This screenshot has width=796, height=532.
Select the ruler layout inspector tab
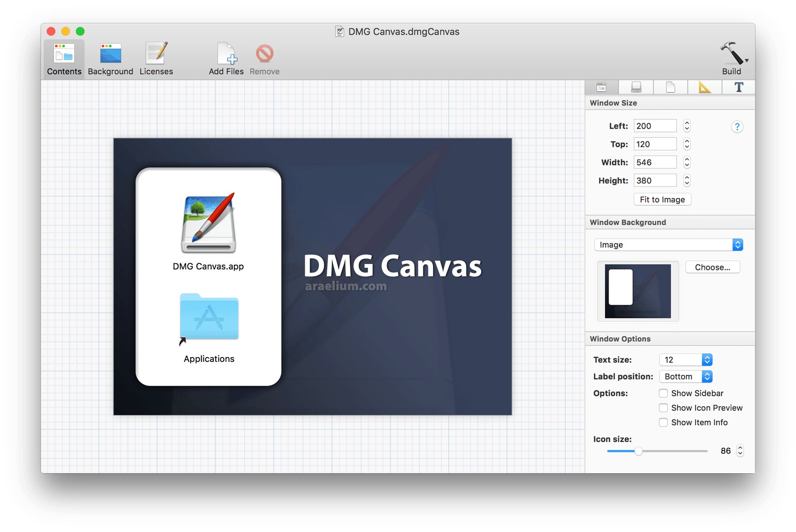coord(704,87)
